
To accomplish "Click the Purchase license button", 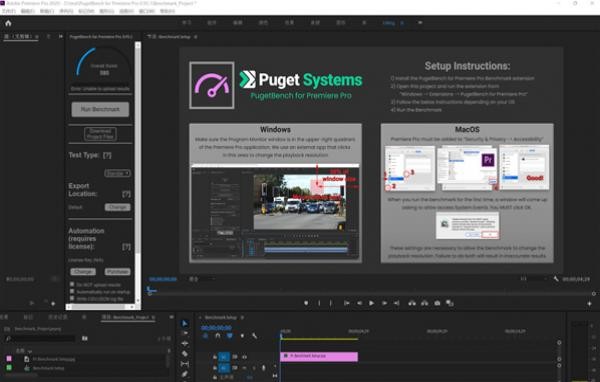I will click(x=117, y=271).
